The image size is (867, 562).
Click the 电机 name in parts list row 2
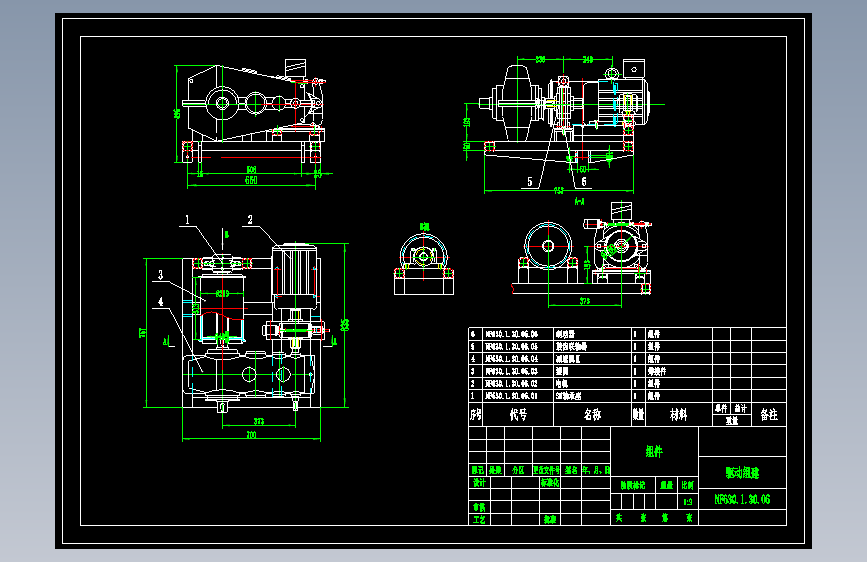pyautogui.click(x=562, y=383)
